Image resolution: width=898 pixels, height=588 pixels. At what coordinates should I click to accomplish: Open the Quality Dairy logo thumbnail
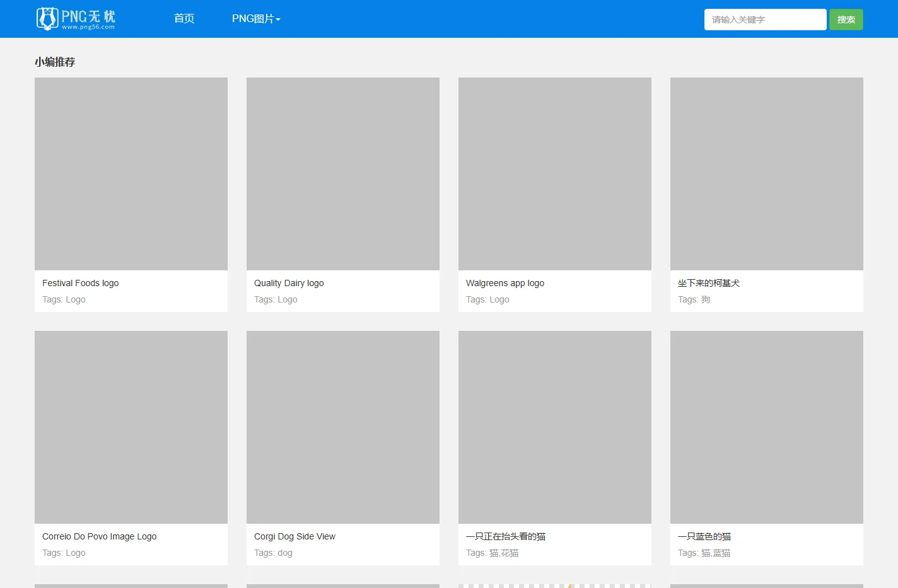click(343, 174)
